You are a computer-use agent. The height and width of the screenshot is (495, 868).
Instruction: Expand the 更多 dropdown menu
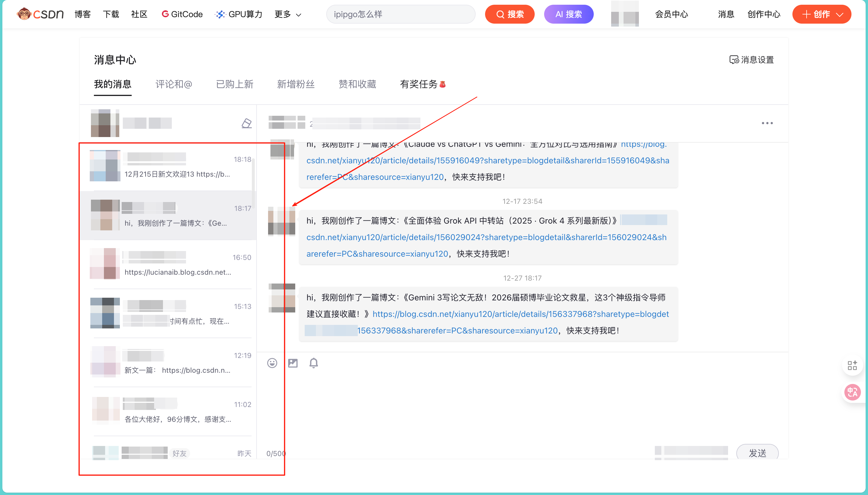288,14
